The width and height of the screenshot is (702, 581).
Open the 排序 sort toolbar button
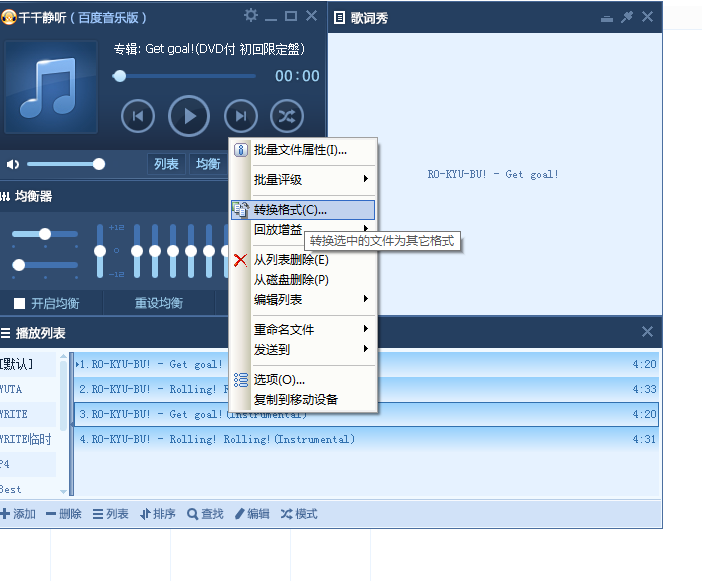158,514
